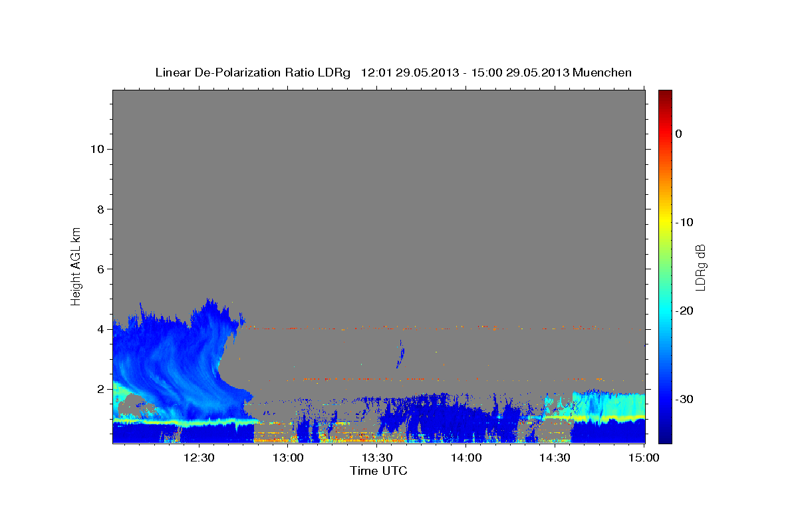The height and width of the screenshot is (532, 798).
Task: Click the colorbar value label "-10"
Action: pyautogui.click(x=684, y=222)
